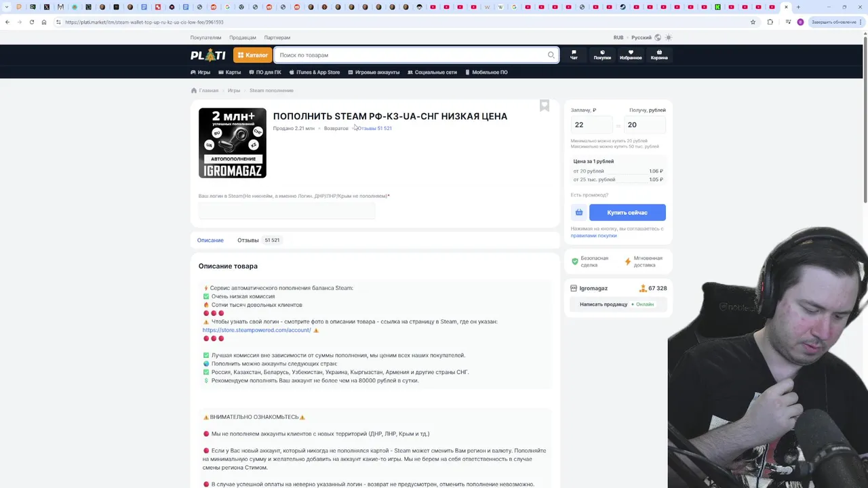This screenshot has height=488, width=868.
Task: Click the browser back arrow
Action: [x=7, y=22]
